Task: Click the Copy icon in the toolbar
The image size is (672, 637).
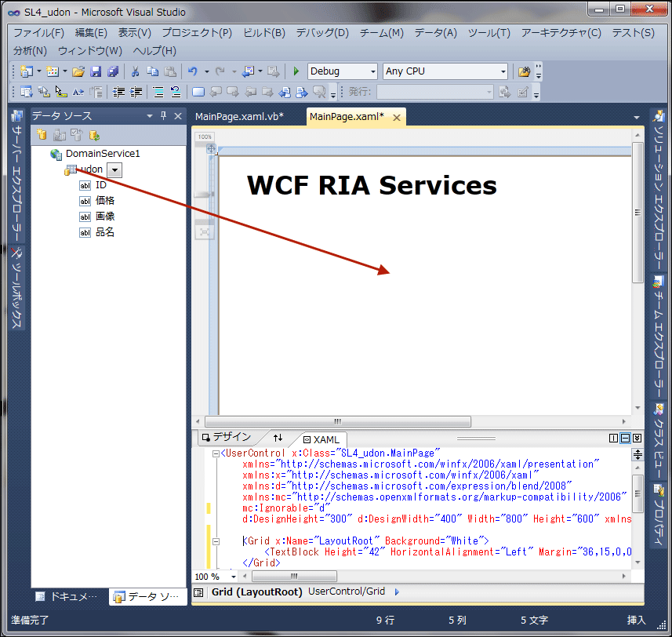Action: click(153, 71)
